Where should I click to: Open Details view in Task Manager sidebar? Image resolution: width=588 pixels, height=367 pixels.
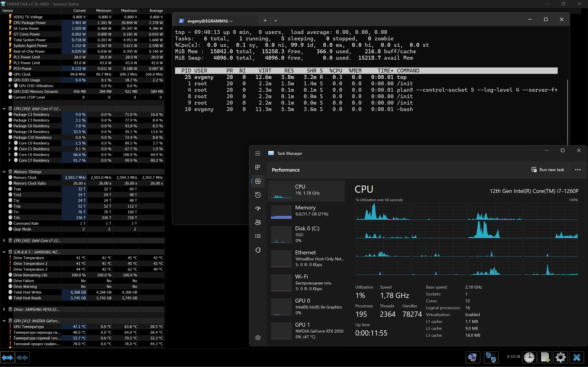coord(257,236)
